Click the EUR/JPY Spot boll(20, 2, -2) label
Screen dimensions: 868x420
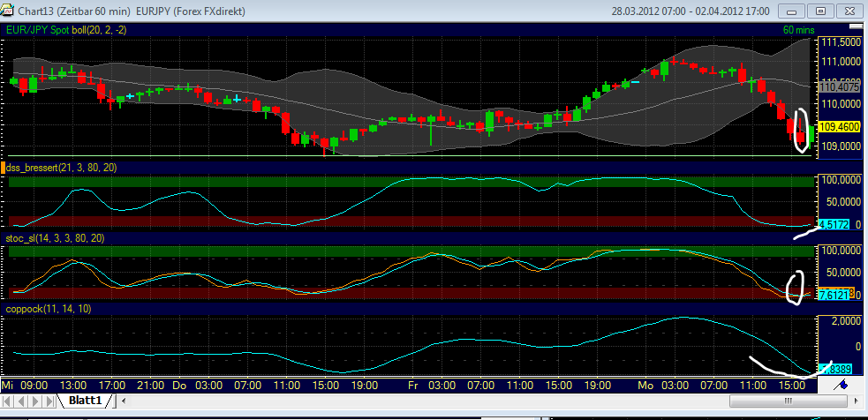point(66,30)
